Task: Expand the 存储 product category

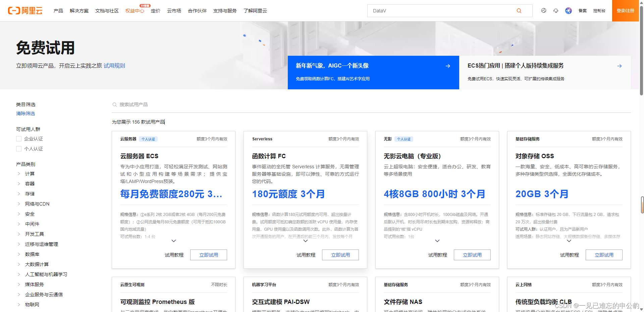Action: click(19, 194)
